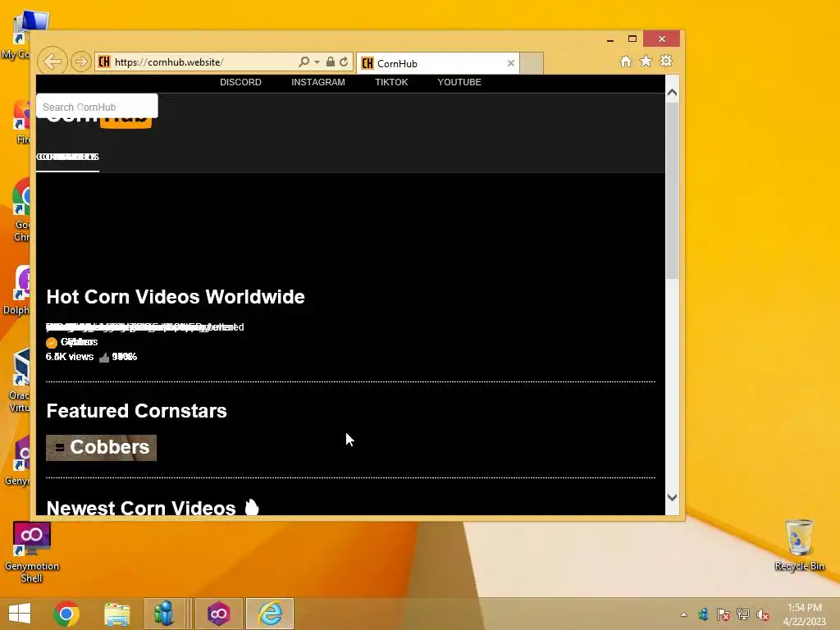Viewport: 840px width, 630px height.
Task: Minimize the Internet Explorer window
Action: pyautogui.click(x=610, y=39)
